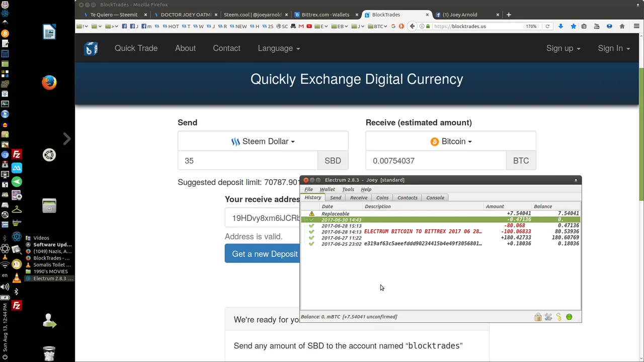Select the Replaceable transaction row
This screenshot has width=644, height=362.
441,214
